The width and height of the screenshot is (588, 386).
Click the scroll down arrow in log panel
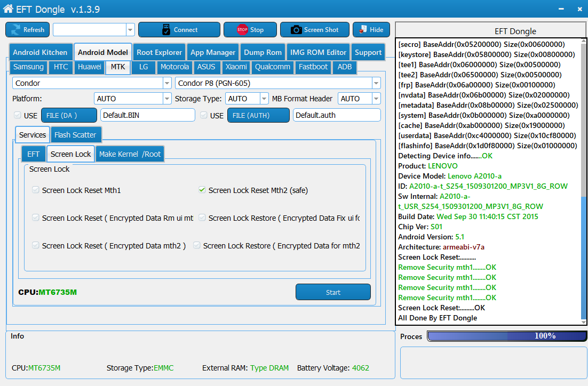click(x=584, y=322)
